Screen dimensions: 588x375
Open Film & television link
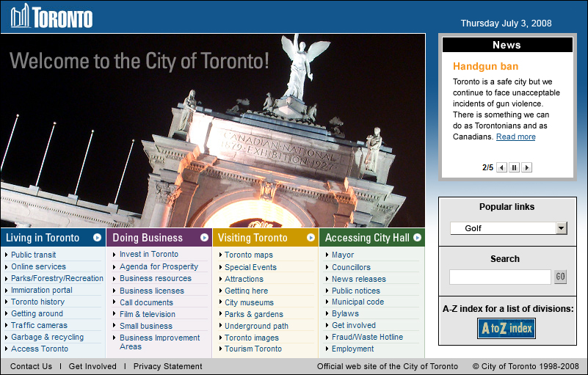click(x=148, y=314)
